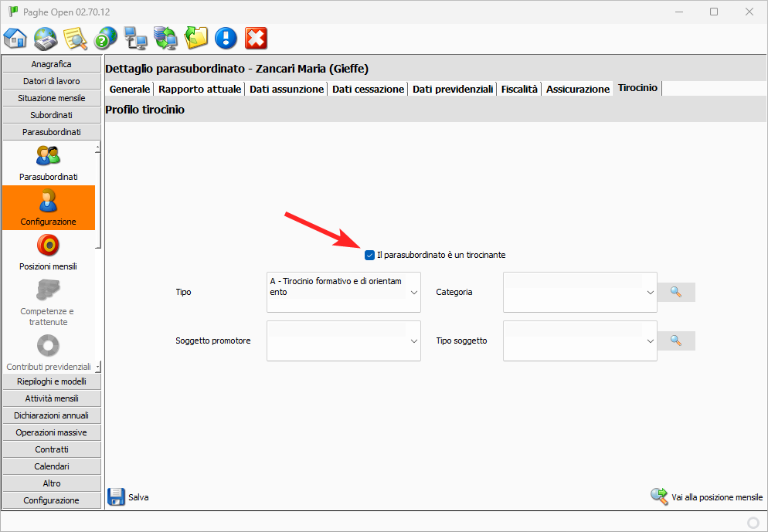The image size is (768, 532).
Task: Click the database synchronization toolbar icon
Action: tap(165, 38)
